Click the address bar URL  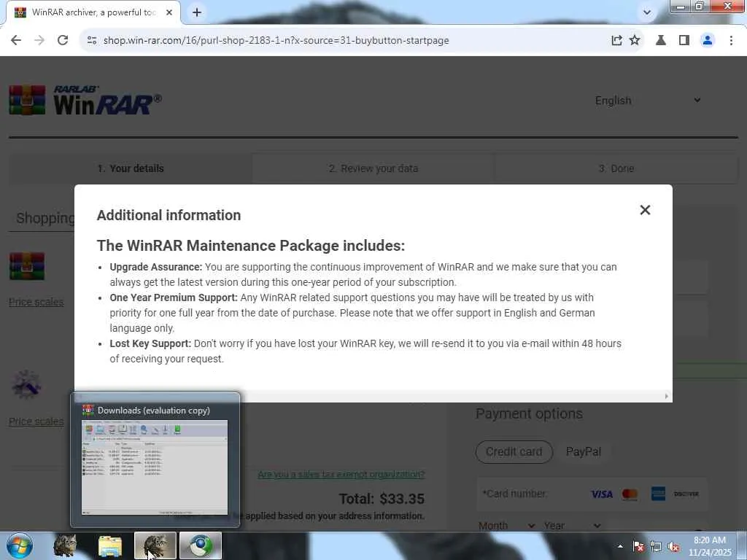276,41
